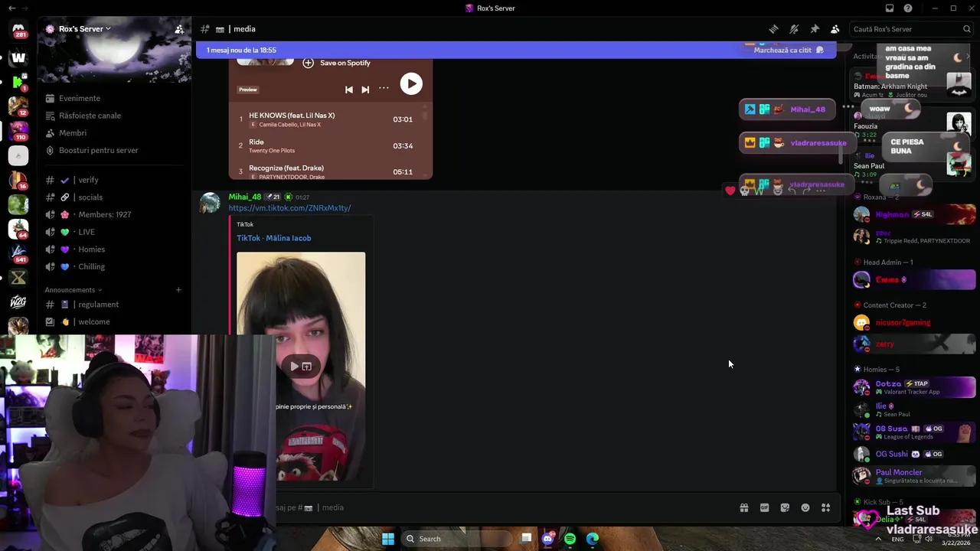Open gift icon in message bar
980x551 pixels.
coord(743,507)
